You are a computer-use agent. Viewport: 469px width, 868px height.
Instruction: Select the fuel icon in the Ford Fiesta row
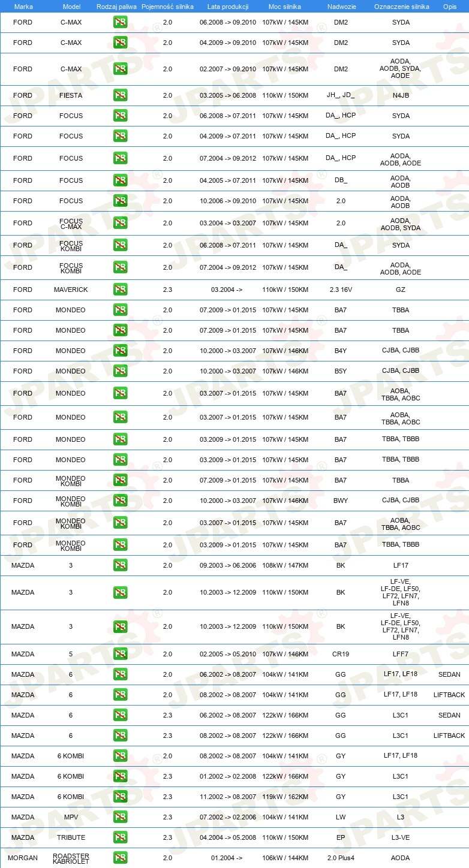[x=120, y=95]
